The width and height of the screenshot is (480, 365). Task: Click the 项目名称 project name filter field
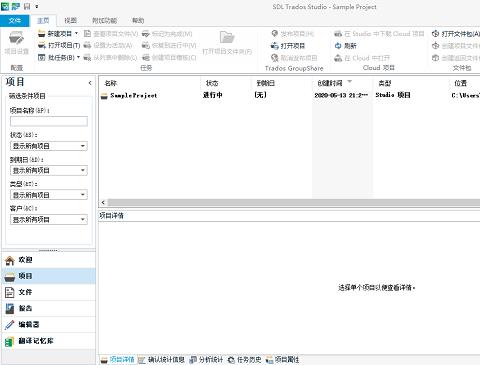click(x=49, y=121)
